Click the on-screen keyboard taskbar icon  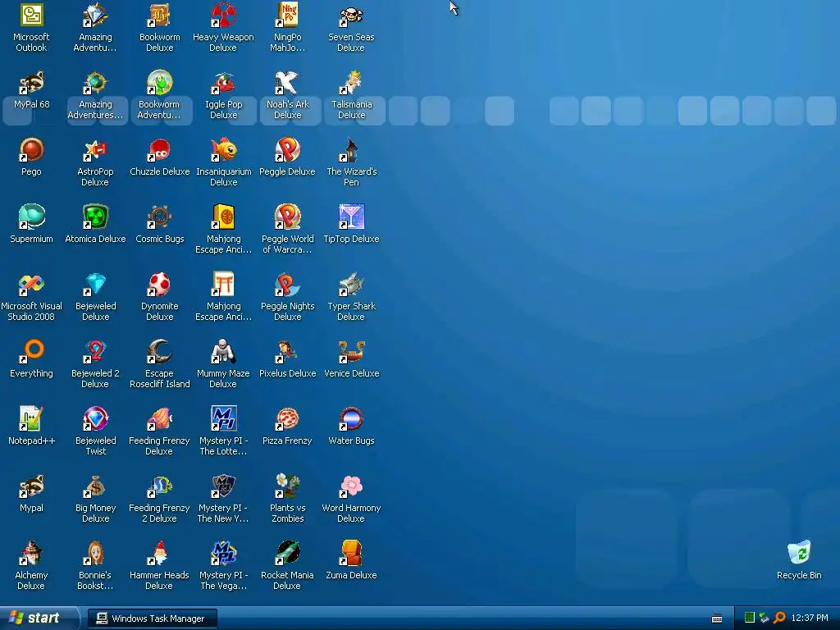(x=717, y=619)
